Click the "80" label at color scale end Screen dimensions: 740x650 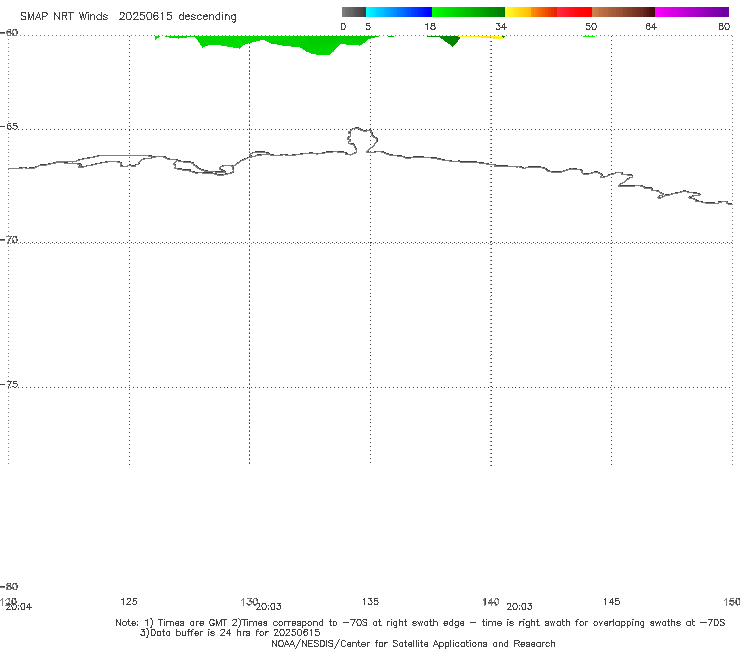click(x=724, y=26)
